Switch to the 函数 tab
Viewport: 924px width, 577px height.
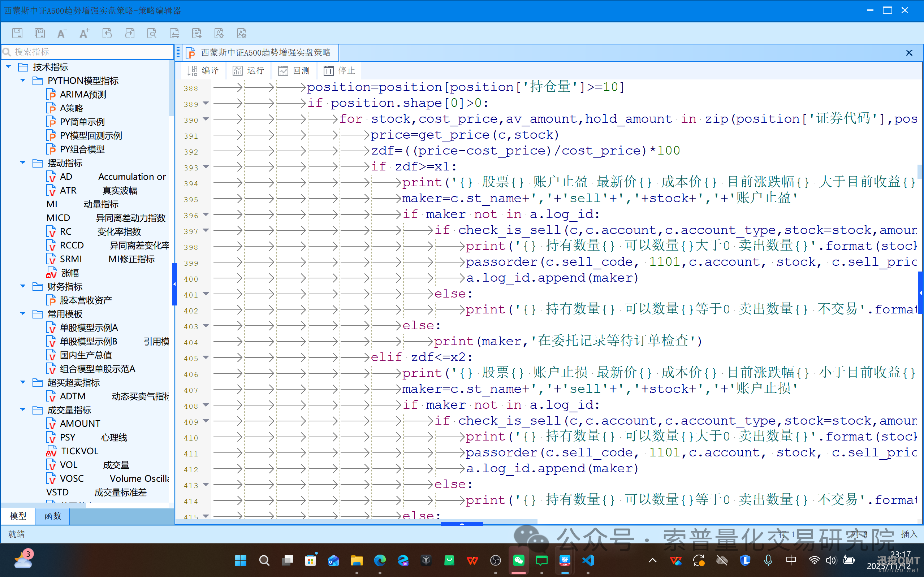52,516
